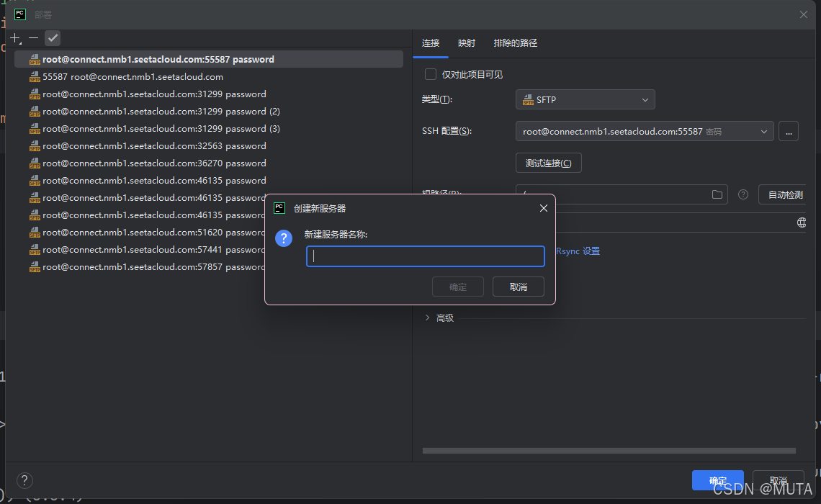Open the SSH 配置 dropdown
This screenshot has width=821, height=504.
[x=644, y=132]
